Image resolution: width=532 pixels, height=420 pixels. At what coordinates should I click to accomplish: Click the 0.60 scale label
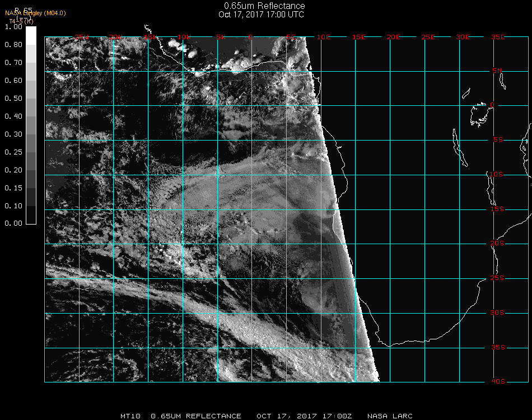pos(13,81)
